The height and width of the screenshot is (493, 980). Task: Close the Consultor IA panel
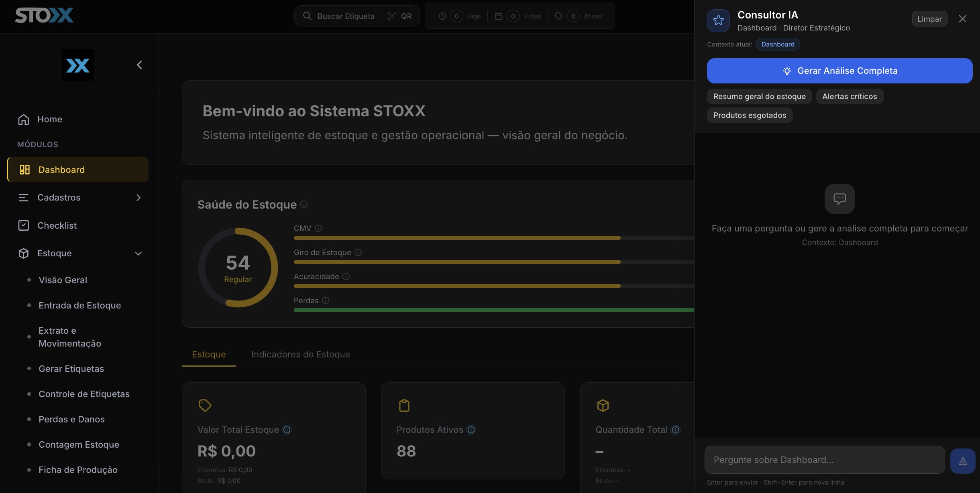pyautogui.click(x=962, y=19)
